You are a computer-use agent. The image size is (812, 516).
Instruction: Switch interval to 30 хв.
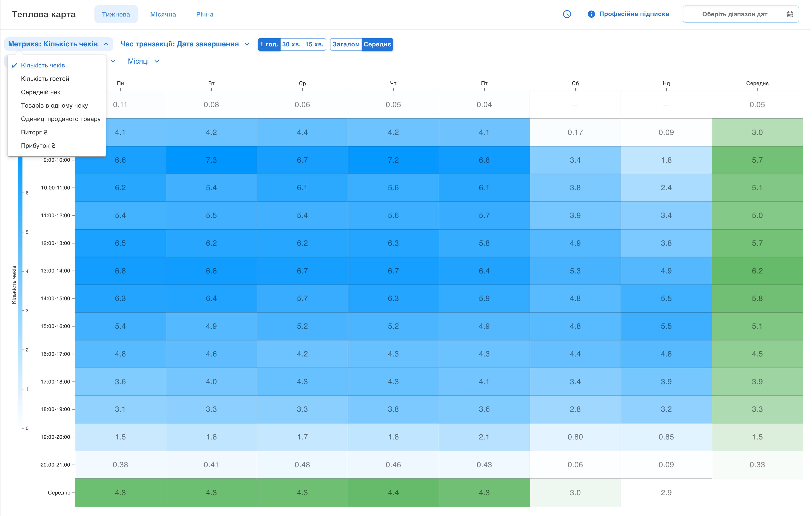click(x=291, y=44)
